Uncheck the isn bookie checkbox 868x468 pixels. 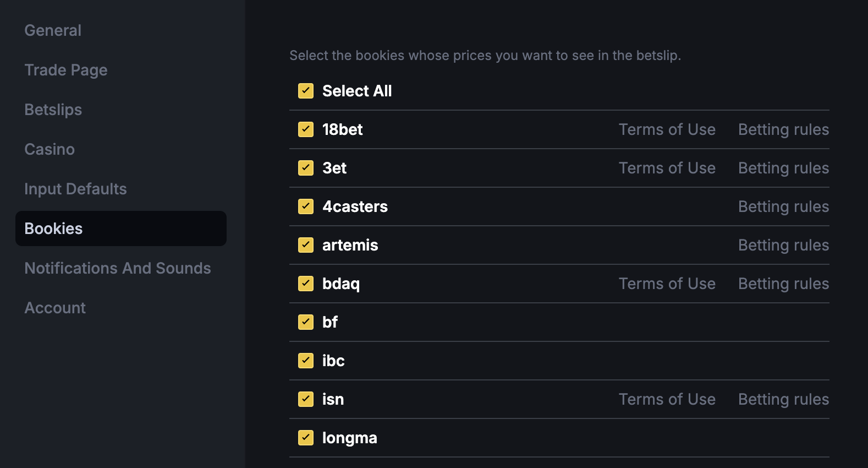(306, 399)
